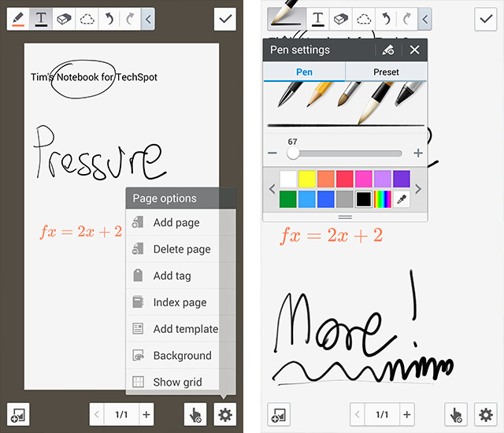Screen dimensions: 504x433
Task: Click Add tag in Page options
Action: point(172,276)
